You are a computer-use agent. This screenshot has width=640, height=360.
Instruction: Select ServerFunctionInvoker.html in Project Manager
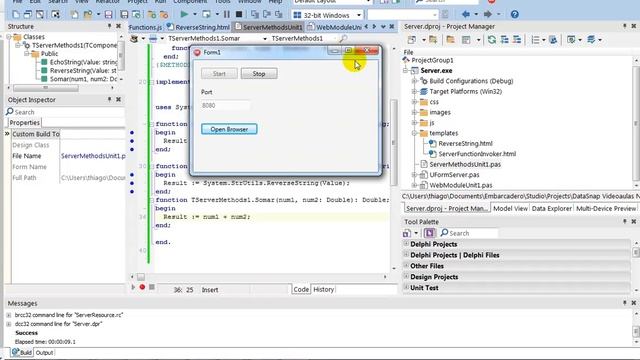(477, 154)
